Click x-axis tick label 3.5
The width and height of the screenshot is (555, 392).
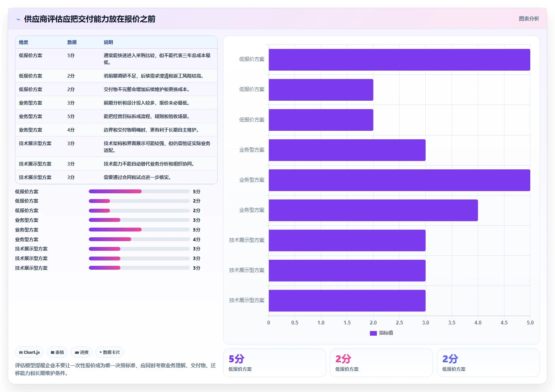click(452, 323)
